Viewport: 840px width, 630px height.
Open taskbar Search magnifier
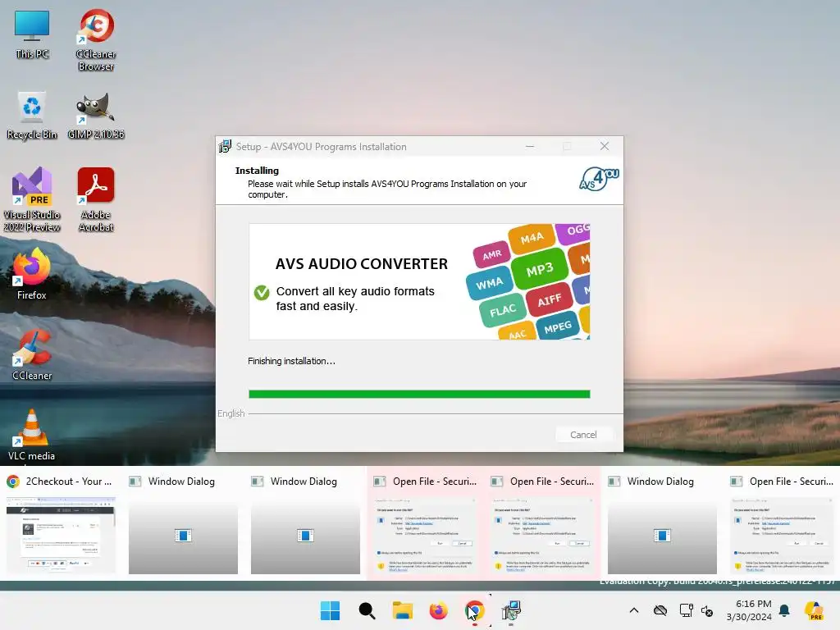point(367,610)
